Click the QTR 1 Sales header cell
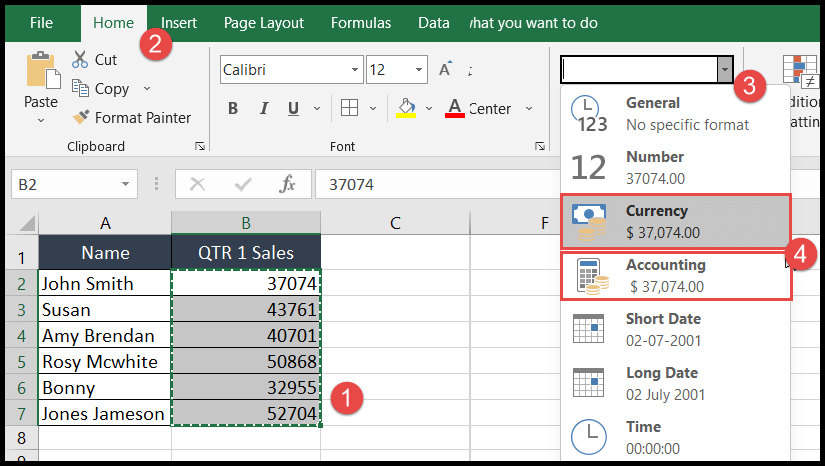Viewport: 825px width, 466px height. [x=246, y=252]
